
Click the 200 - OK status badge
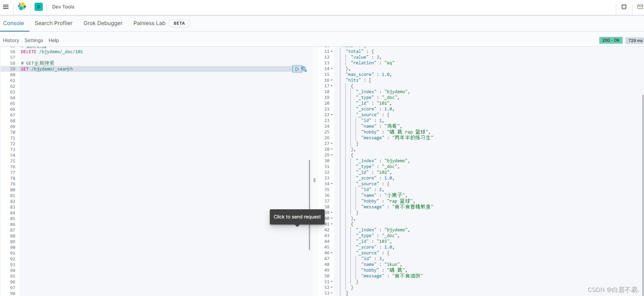(611, 40)
